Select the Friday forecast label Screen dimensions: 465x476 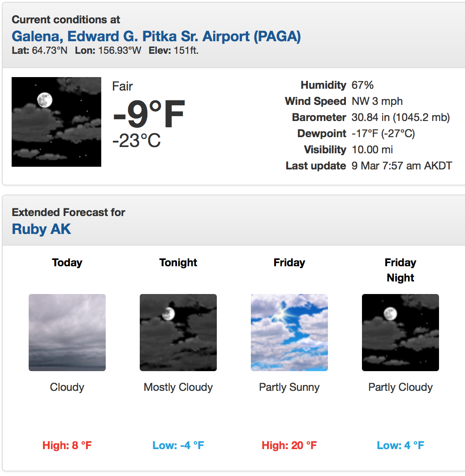pos(289,263)
